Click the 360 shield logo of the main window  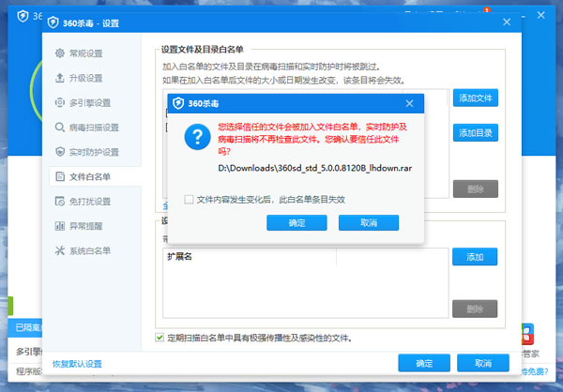23,16
